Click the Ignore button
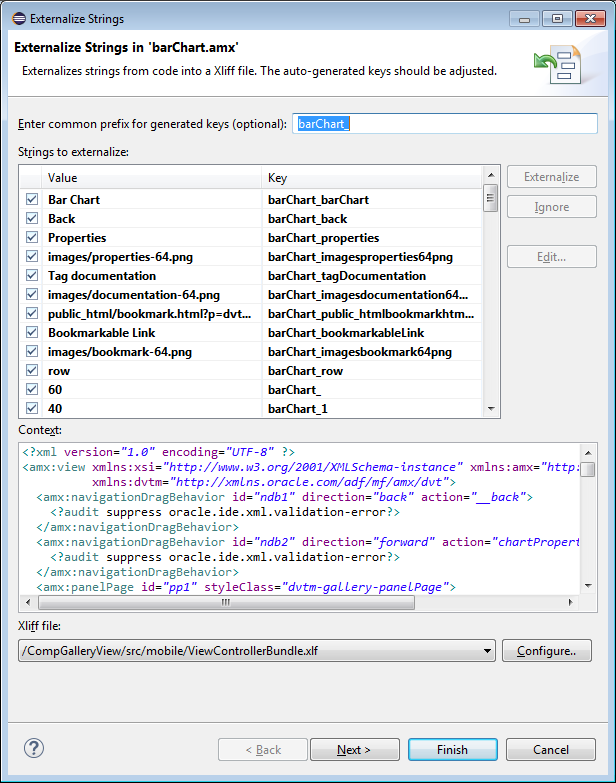Image resolution: width=616 pixels, height=783 pixels. click(552, 207)
